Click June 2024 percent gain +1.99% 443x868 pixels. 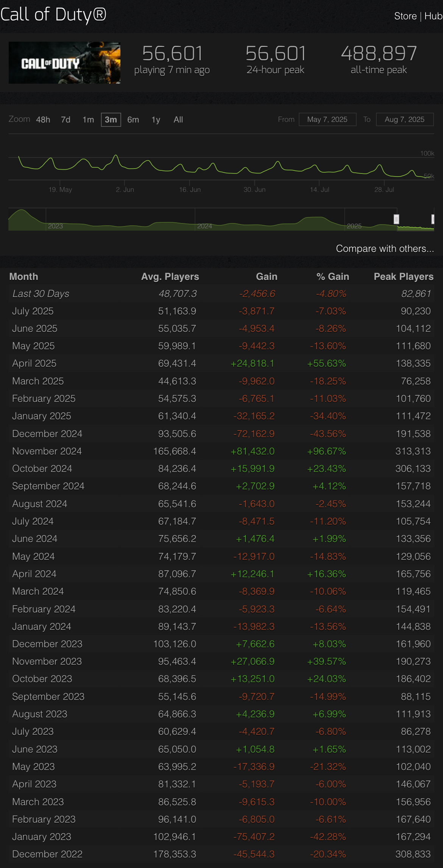point(329,539)
